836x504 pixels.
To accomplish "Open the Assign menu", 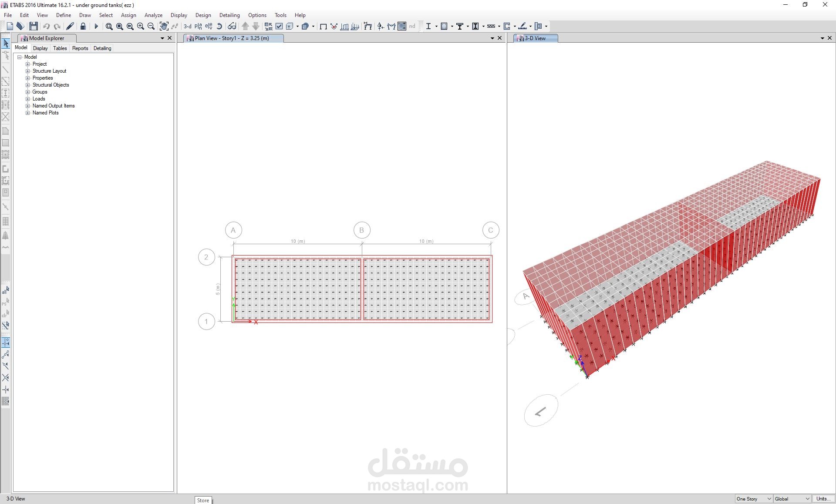I will [x=128, y=15].
